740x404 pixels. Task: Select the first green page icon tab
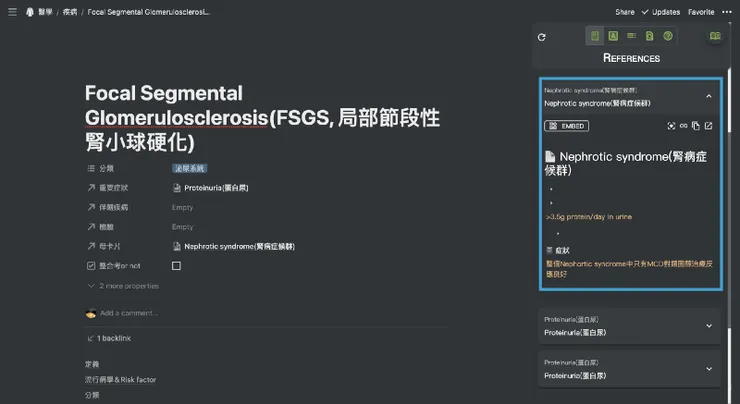pos(595,36)
